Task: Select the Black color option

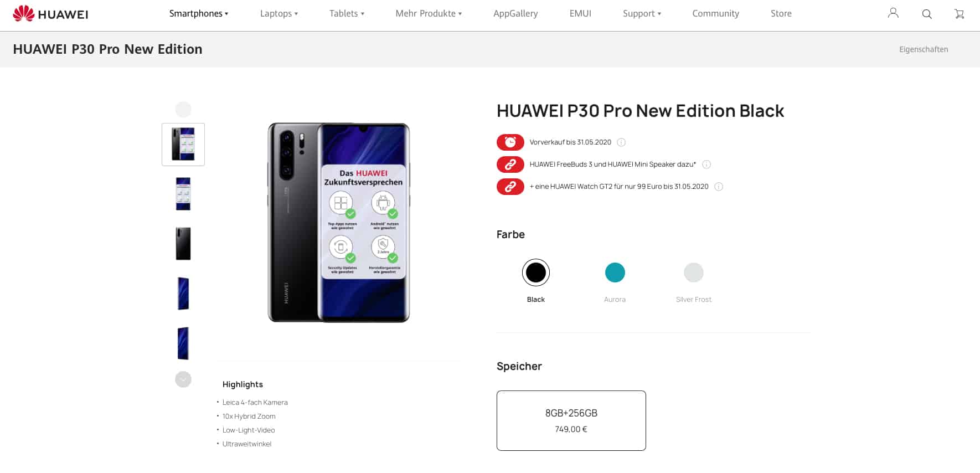Action: click(x=535, y=273)
